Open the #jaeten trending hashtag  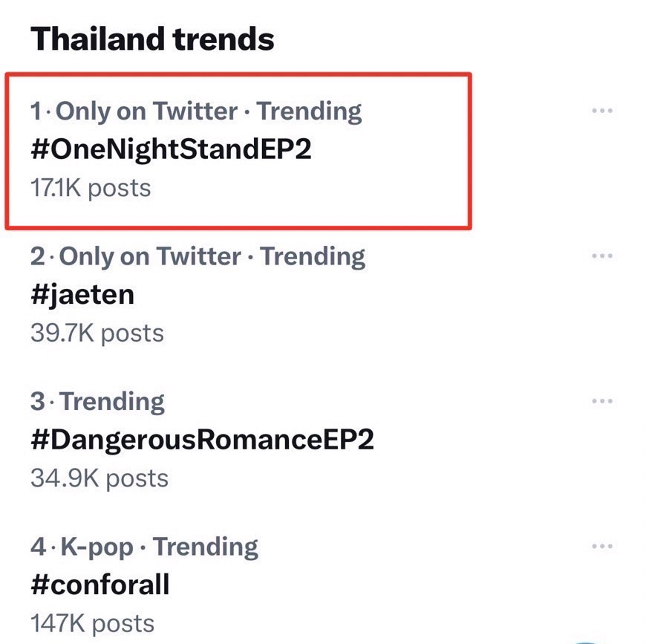coord(82,295)
